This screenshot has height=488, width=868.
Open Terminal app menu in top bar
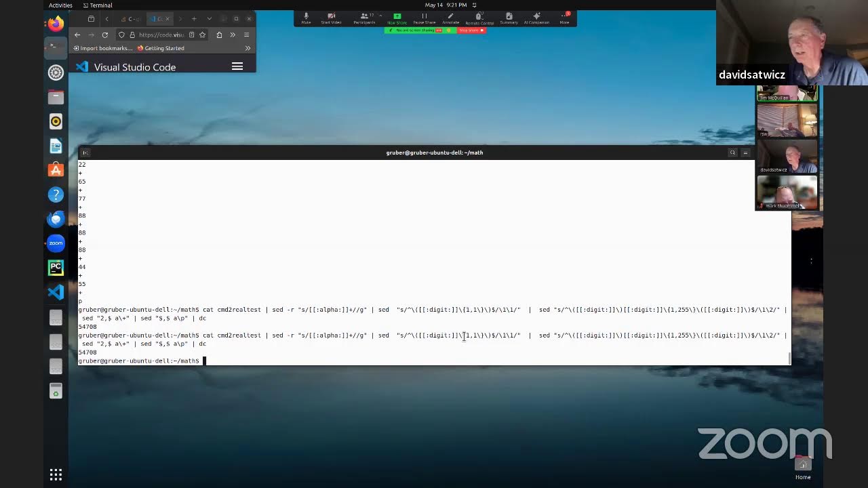tap(96, 5)
